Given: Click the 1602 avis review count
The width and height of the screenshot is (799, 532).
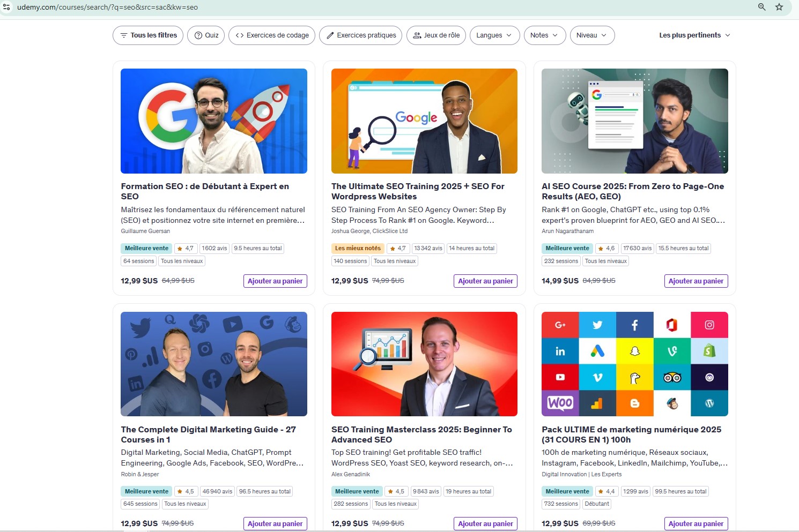Looking at the screenshot, I should [214, 248].
